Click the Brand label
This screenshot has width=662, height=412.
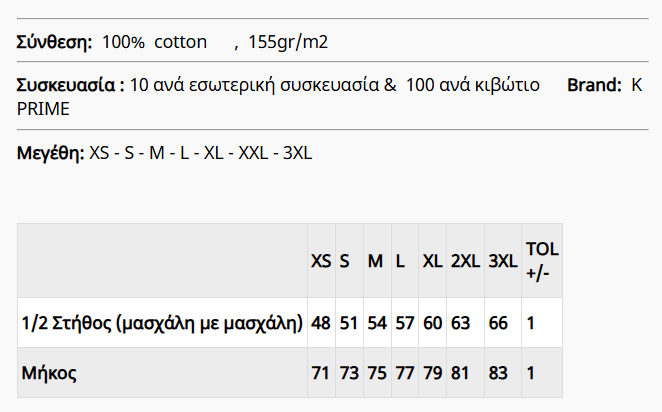pos(594,86)
